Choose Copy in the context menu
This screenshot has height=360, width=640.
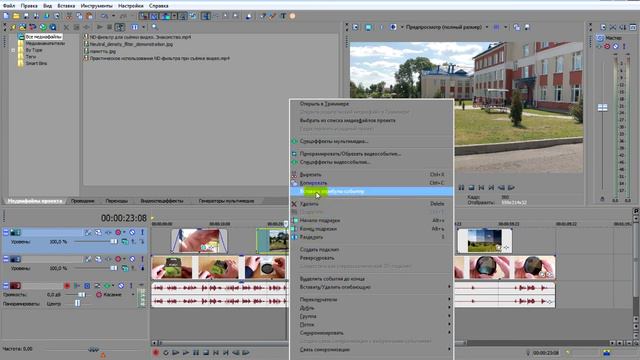(x=371, y=183)
